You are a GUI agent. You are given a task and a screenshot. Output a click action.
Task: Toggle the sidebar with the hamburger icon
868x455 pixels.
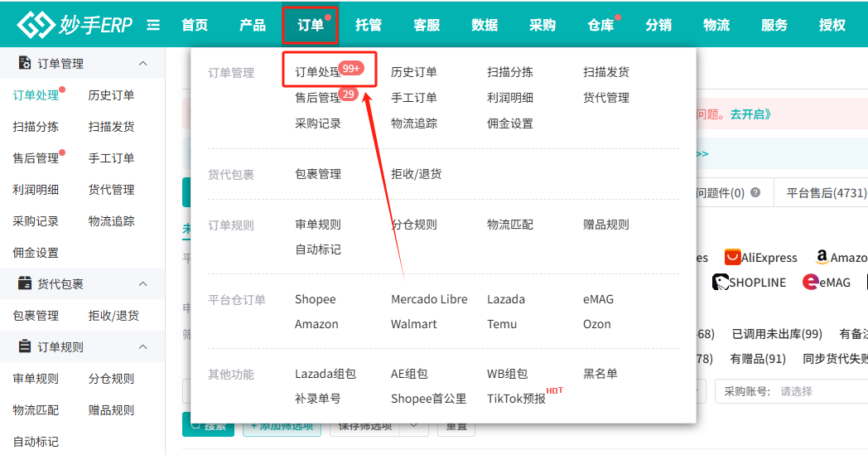(153, 25)
